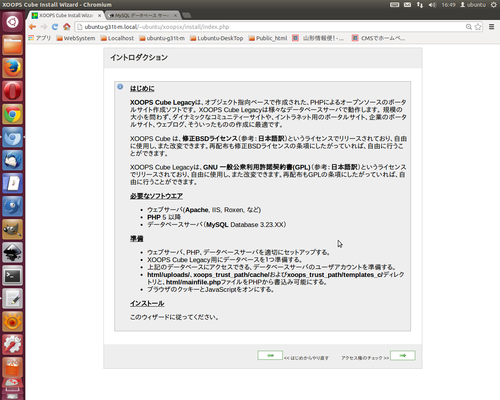Launch Google Chrome from the dock
Viewport: 500px width, 400px height.
(12, 114)
